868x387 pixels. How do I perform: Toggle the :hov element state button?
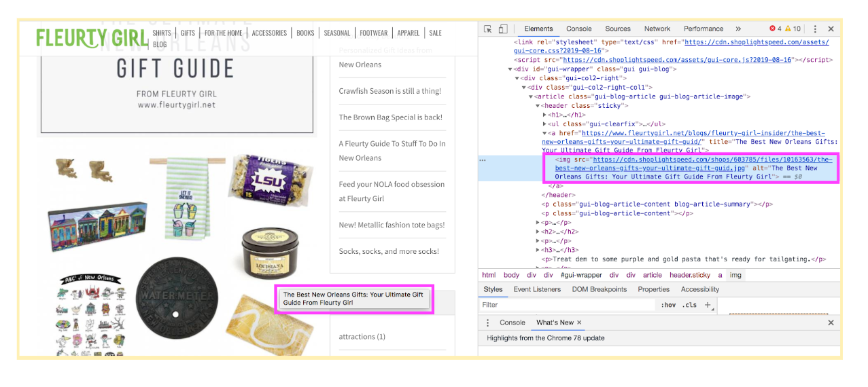(x=668, y=306)
